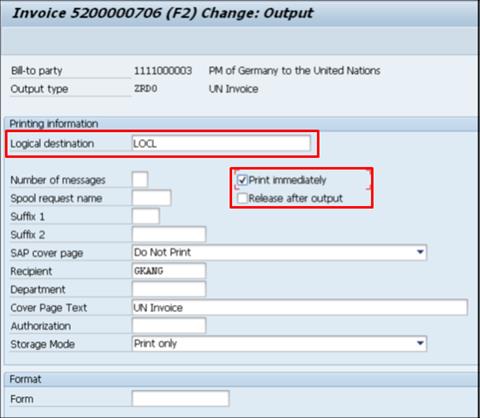The image size is (480, 418).
Task: Click the Form input field
Action: coord(180,399)
